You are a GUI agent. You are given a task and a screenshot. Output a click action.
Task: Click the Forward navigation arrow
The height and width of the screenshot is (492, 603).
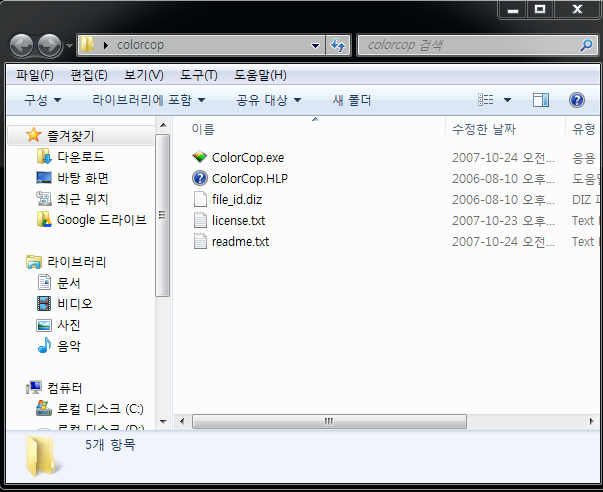pyautogui.click(x=49, y=45)
